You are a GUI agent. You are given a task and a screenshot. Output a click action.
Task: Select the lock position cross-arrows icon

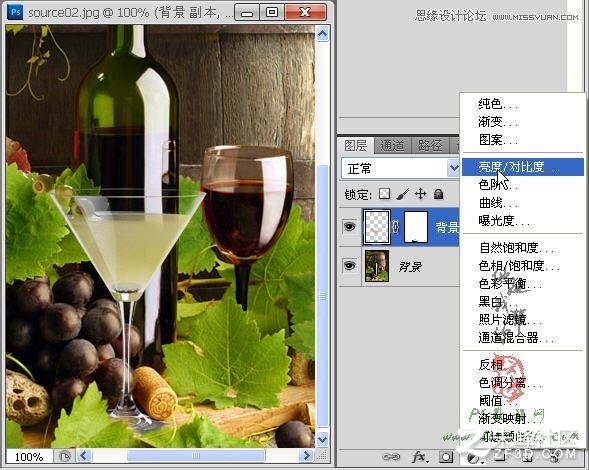(420, 194)
